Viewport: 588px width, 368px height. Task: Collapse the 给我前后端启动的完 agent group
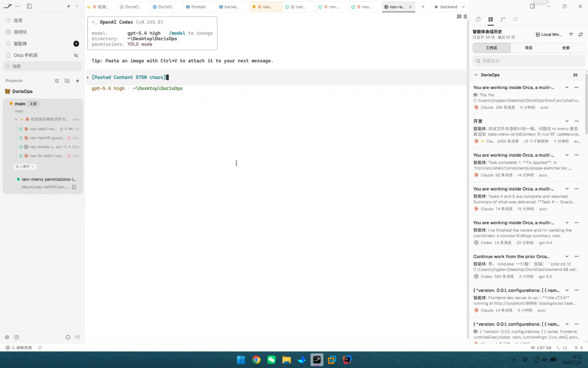pyautogui.click(x=16, y=119)
